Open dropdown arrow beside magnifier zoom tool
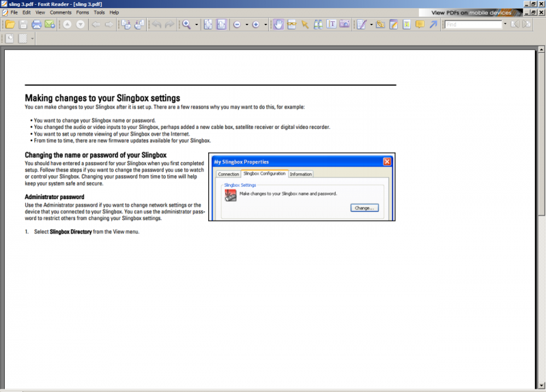Viewport: 546px width, 392px height. 197,25
